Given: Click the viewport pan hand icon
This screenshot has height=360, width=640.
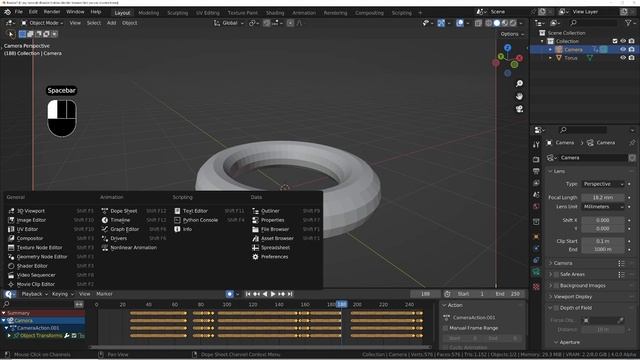Looking at the screenshot, I should point(519,96).
